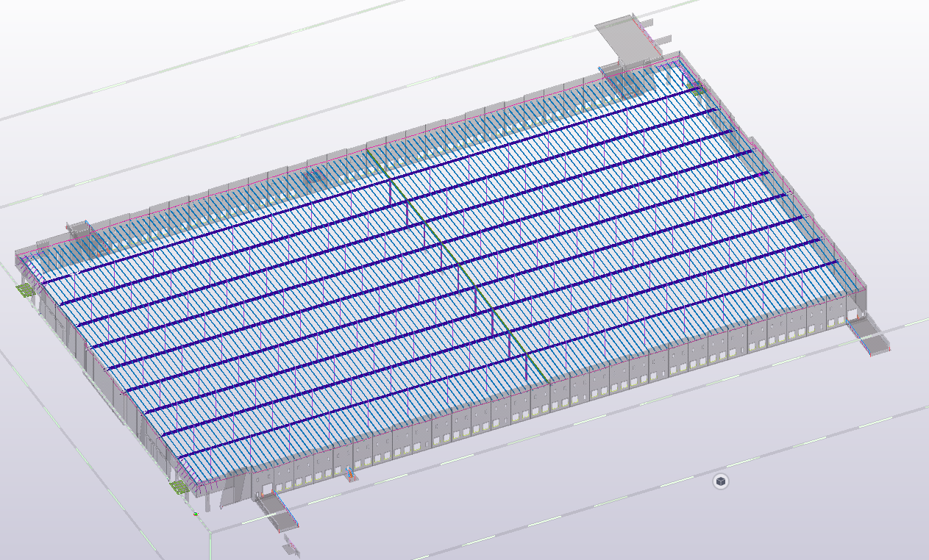This screenshot has height=560, width=929.
Task: Click the grid line corner at the bottom left
Action: pos(210,531)
